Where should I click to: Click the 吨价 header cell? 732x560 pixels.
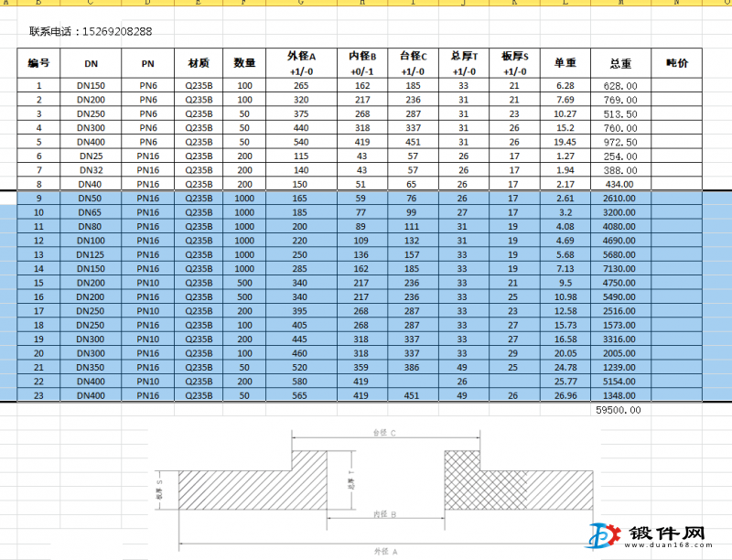click(x=677, y=63)
